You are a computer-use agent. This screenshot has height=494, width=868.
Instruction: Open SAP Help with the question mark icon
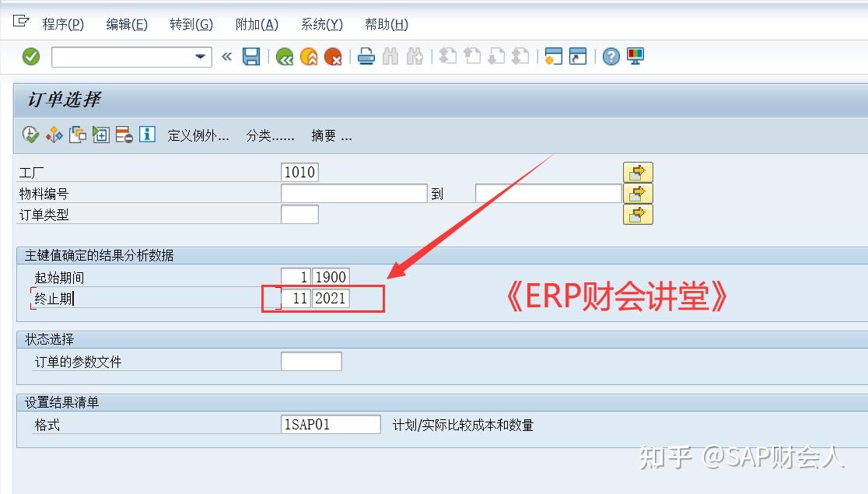tap(611, 56)
